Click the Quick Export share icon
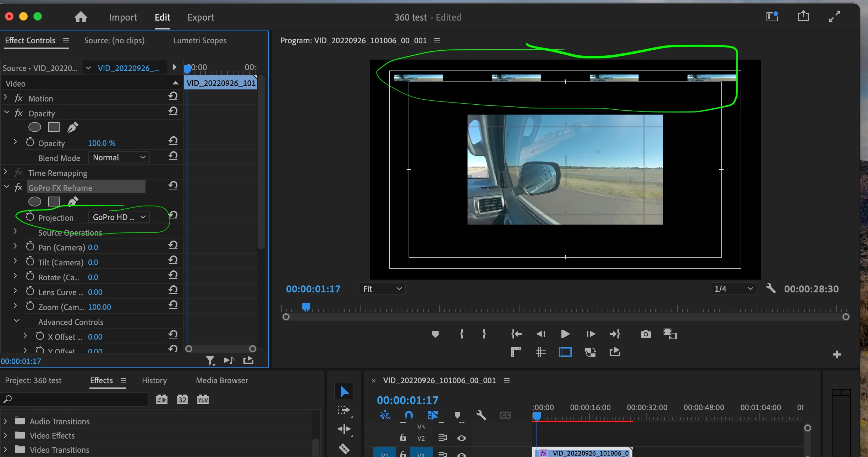This screenshot has height=457, width=868. (x=803, y=16)
